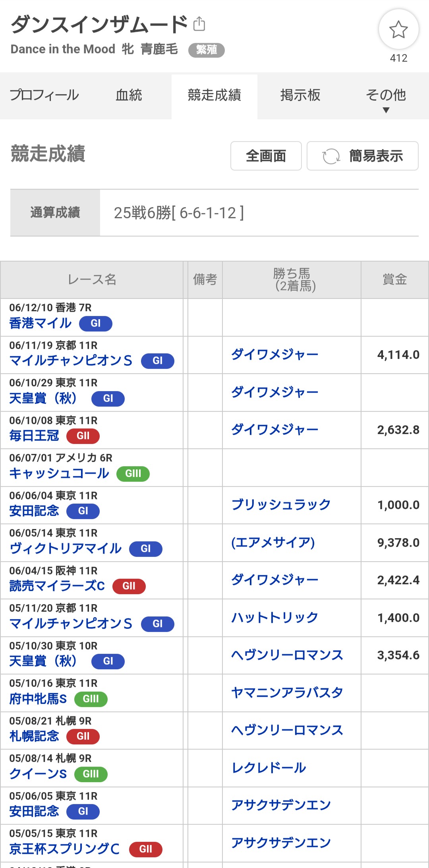Favorite this horse with the star icon
Screen dimensions: 429x868
398,30
